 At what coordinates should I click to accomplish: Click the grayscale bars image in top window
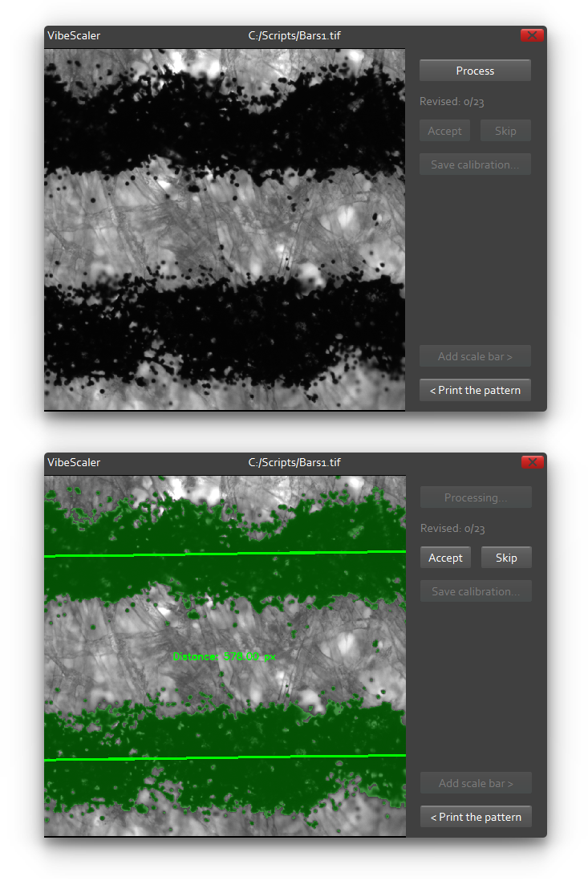pyautogui.click(x=225, y=229)
